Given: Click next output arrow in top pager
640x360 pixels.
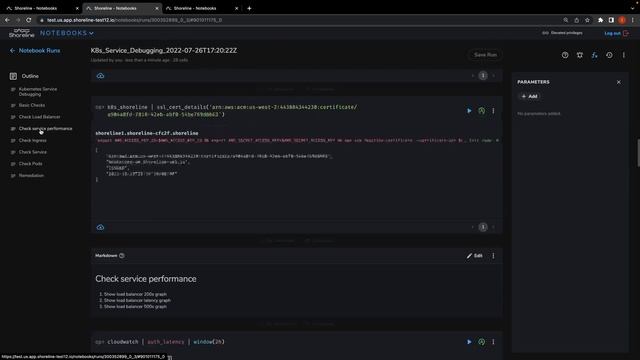Looking at the screenshot, I should point(493,76).
